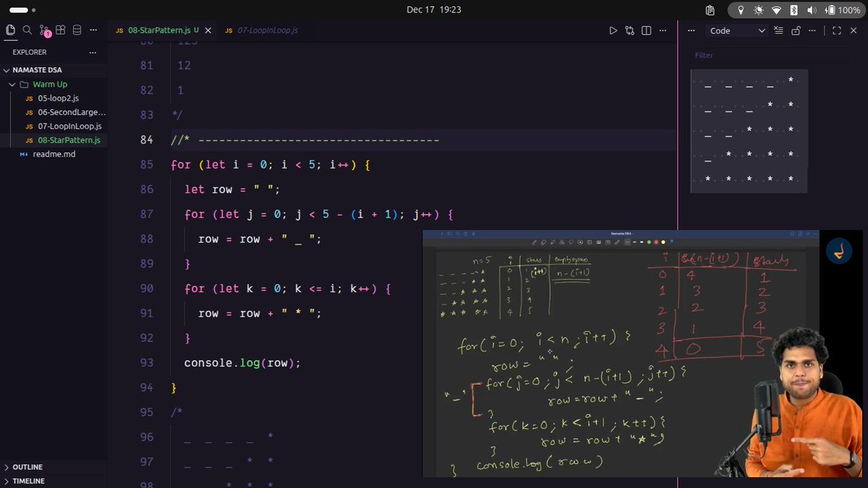Maximize the output panel
The width and height of the screenshot is (868, 488).
point(837,30)
